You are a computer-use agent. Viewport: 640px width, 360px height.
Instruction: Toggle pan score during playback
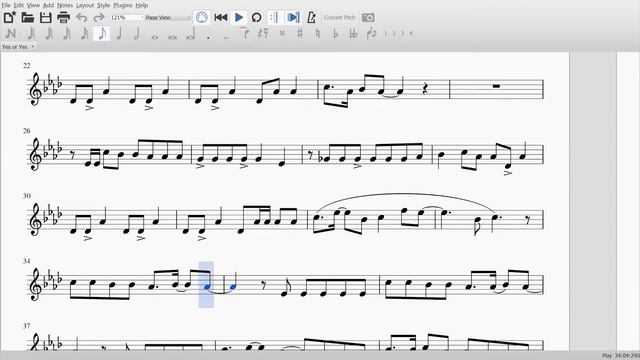click(293, 17)
